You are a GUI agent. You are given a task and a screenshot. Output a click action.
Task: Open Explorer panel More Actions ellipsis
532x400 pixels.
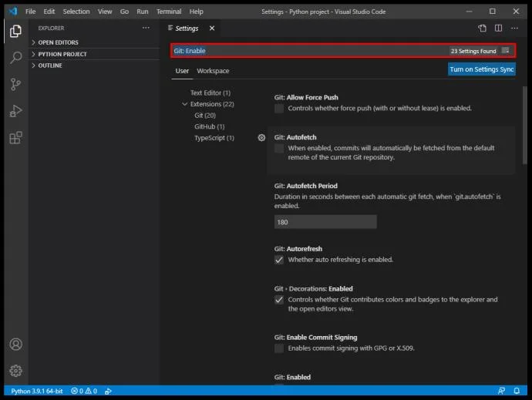146,28
